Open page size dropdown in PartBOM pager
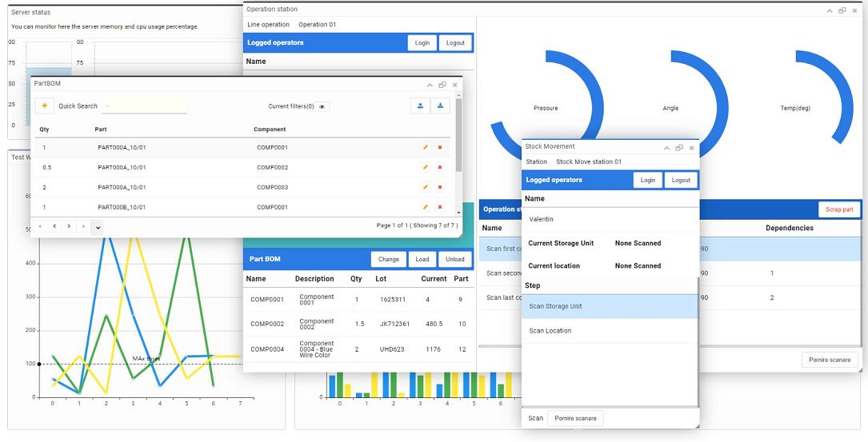The image size is (868, 442). [x=98, y=227]
